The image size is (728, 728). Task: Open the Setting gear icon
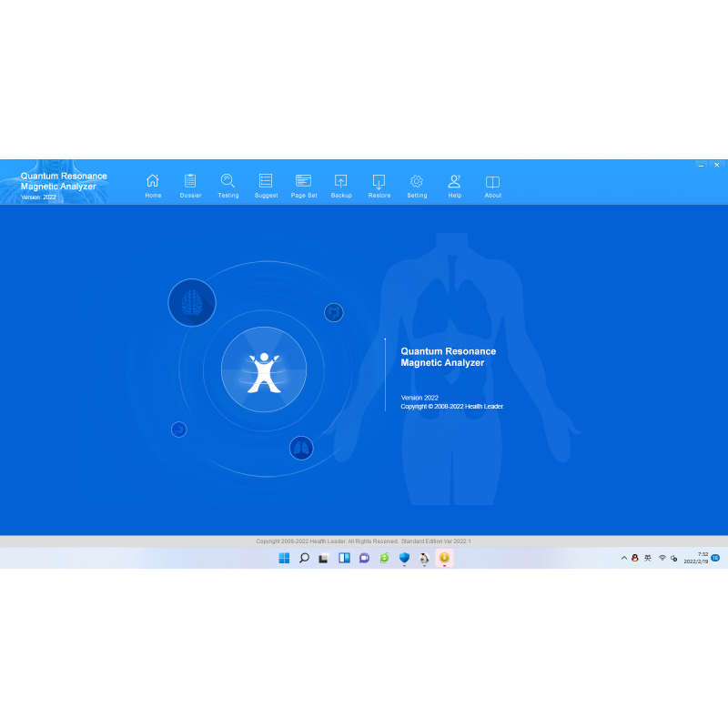pyautogui.click(x=417, y=181)
